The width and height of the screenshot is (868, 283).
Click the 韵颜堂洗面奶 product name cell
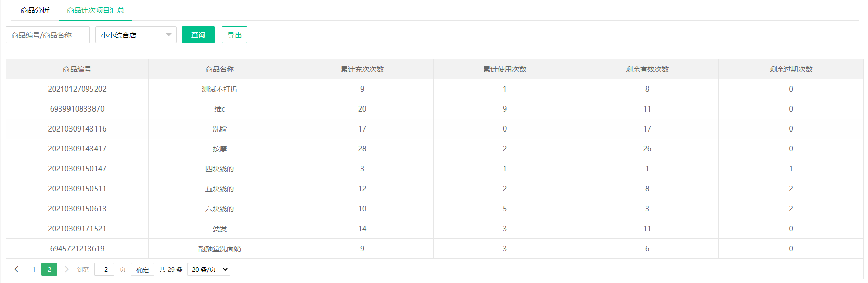pos(220,249)
